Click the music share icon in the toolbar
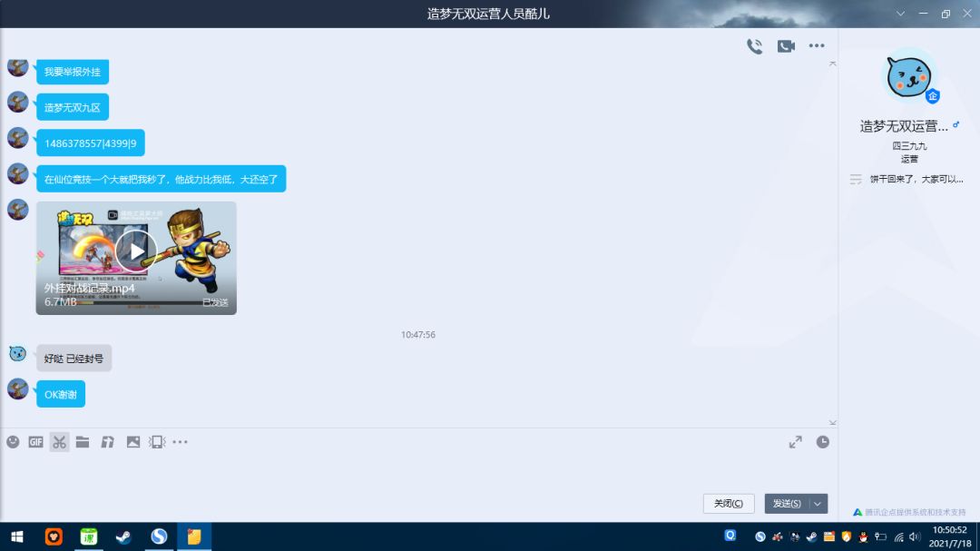This screenshot has width=980, height=551. pyautogui.click(x=107, y=442)
